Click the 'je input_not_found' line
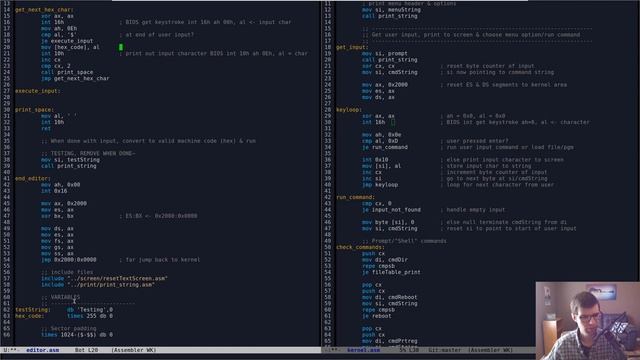Viewport: 640px width, 360px height. (x=391, y=210)
